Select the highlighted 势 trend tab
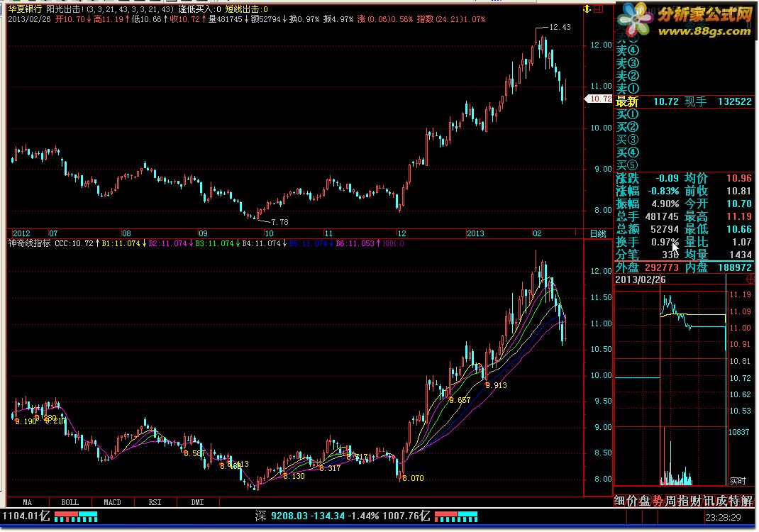Viewport: 759px width, 532px height. pyautogui.click(x=658, y=501)
